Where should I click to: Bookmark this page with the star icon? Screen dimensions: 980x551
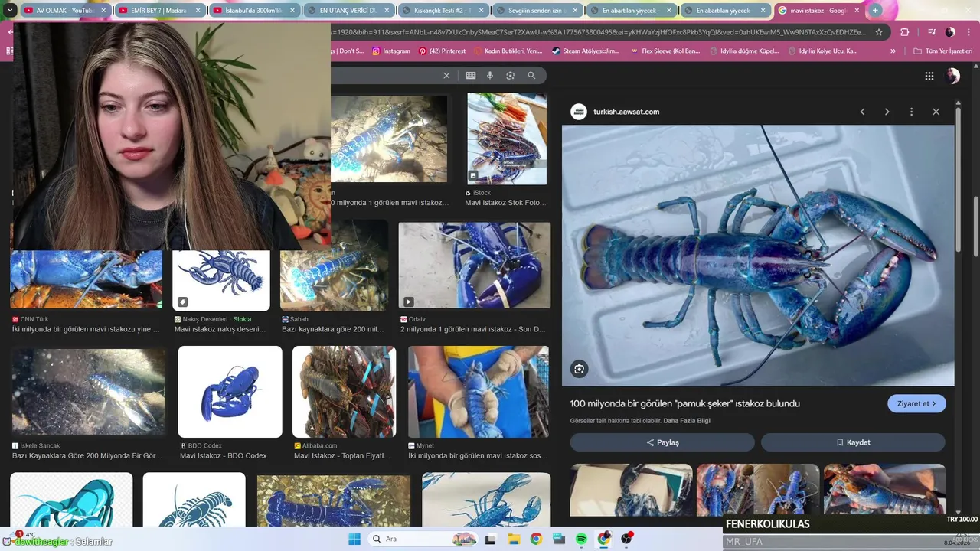point(879,32)
